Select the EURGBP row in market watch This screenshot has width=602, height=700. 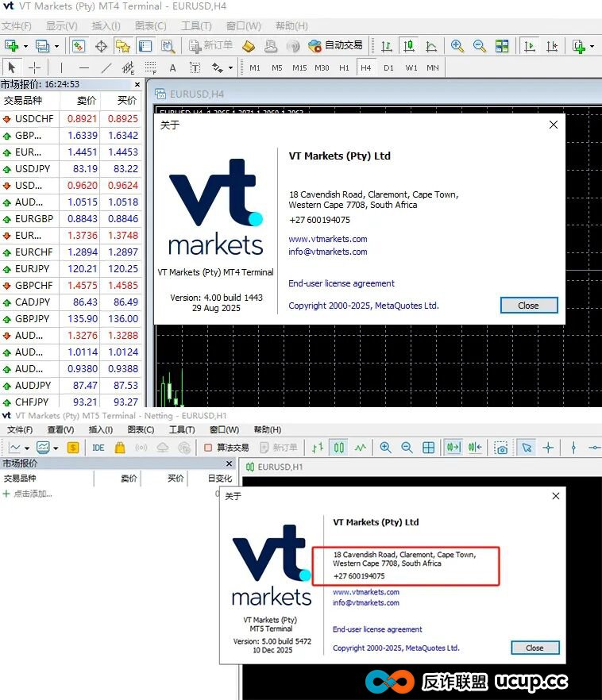(x=35, y=219)
